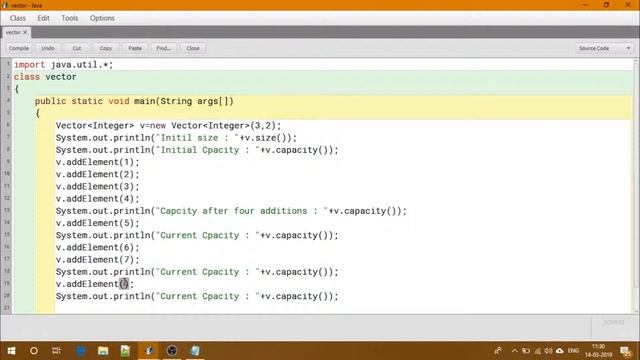
Task: Open the network icon in the system tray
Action: click(x=538, y=351)
